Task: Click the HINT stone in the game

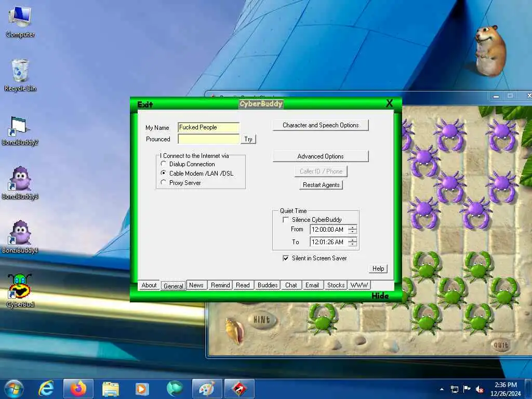Action: pos(262,320)
